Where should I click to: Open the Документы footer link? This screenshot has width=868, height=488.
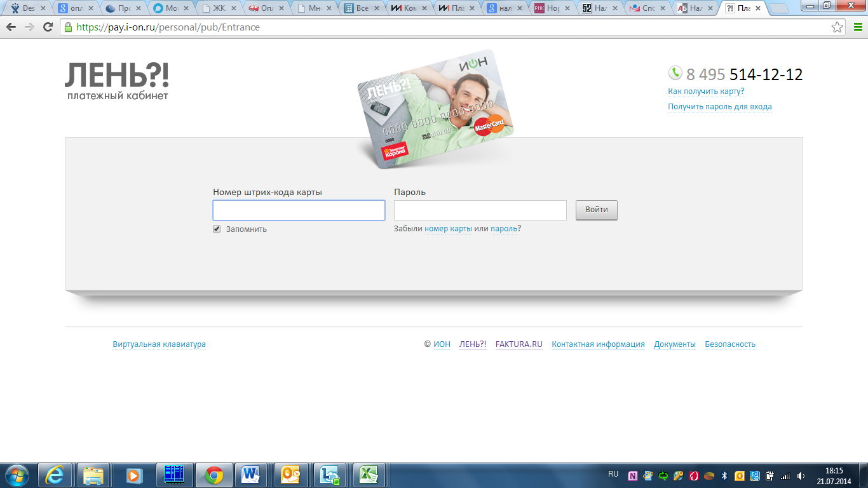(675, 344)
